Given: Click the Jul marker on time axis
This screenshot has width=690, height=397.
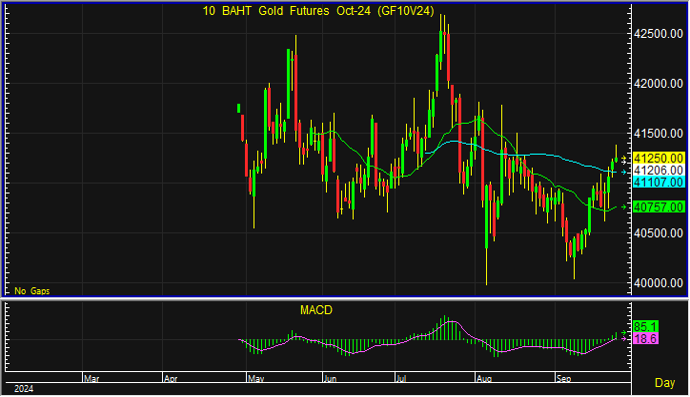Looking at the screenshot, I should point(401,379).
